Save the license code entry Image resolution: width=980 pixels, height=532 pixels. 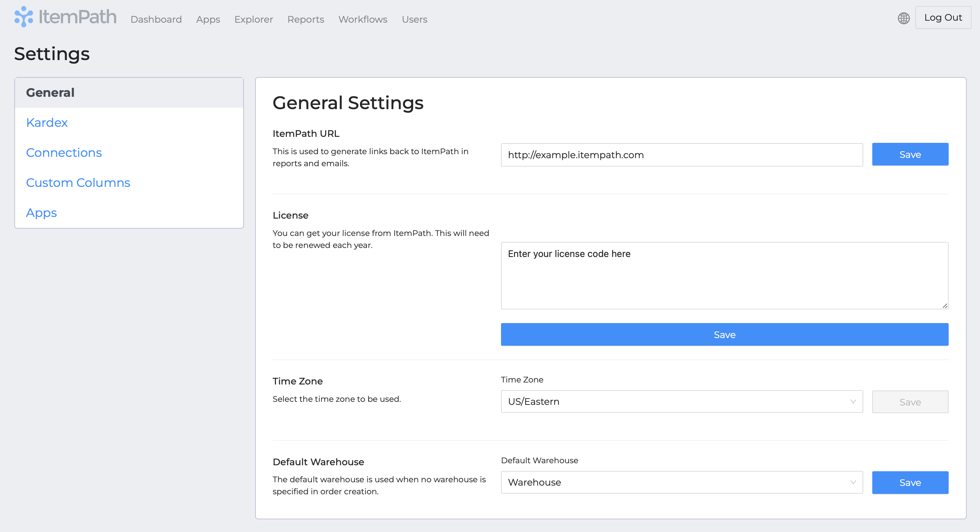pos(725,334)
